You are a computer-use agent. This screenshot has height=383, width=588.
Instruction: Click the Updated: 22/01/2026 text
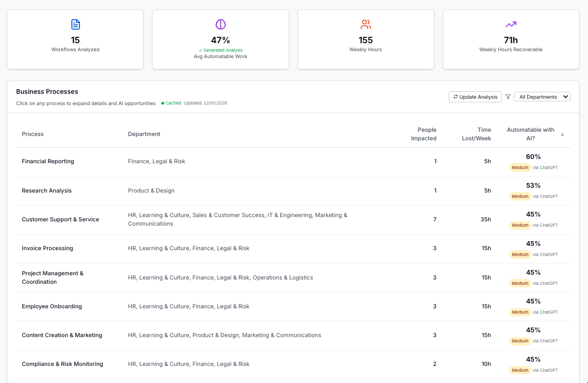(205, 103)
